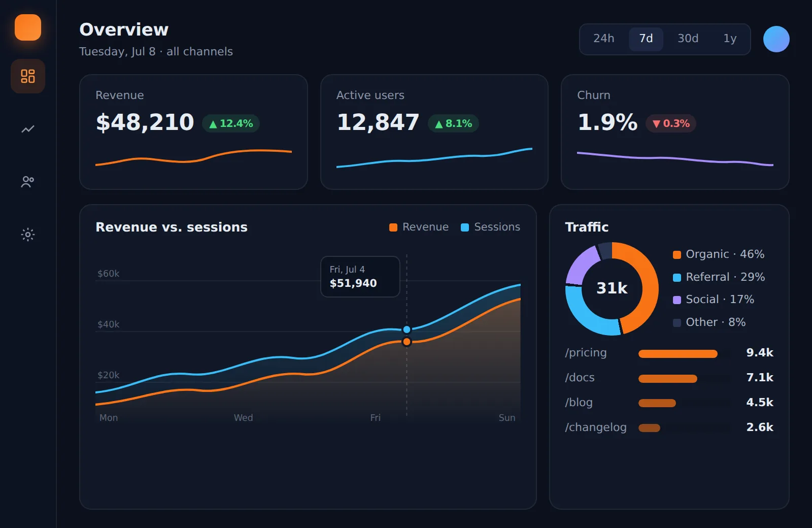This screenshot has height=528, width=812.
Task: Click the $60k axis label
Action: pyautogui.click(x=109, y=274)
